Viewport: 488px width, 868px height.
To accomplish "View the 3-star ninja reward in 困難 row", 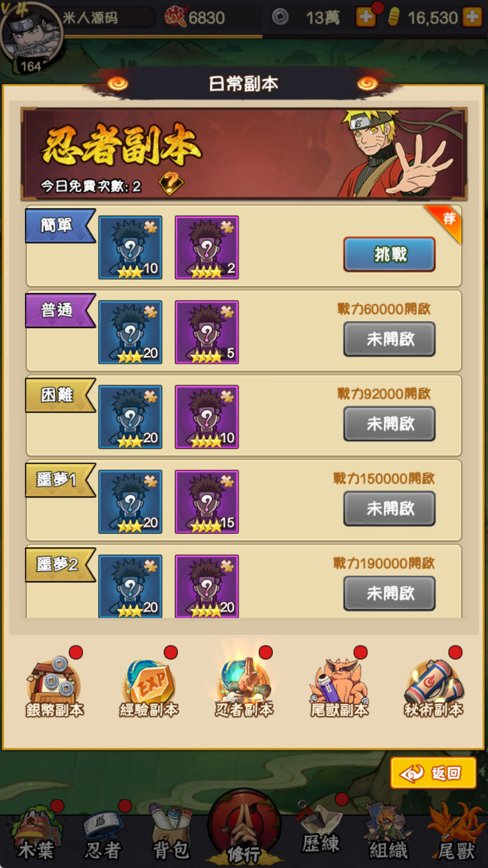I will tap(207, 417).
